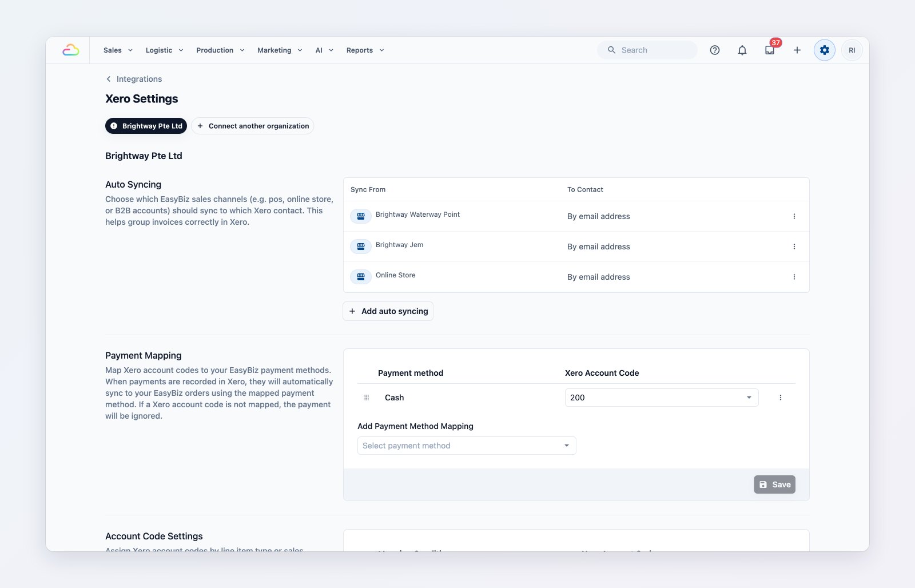Click 'By email address' in Online Store row
The height and width of the screenshot is (588, 915).
(599, 277)
